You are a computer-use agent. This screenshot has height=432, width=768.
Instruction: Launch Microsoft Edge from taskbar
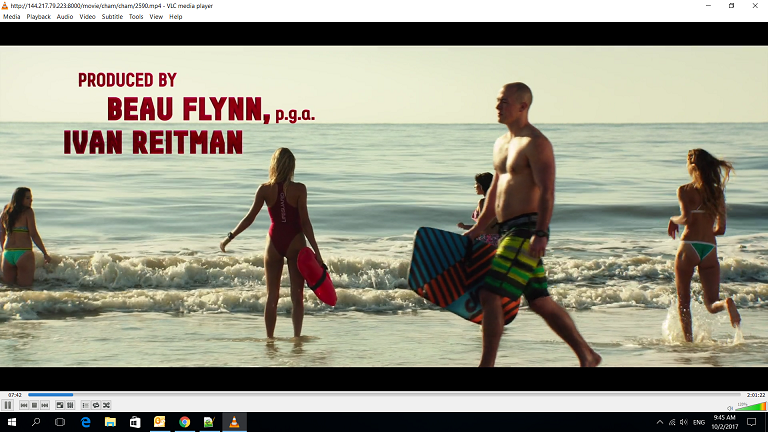[x=85, y=422]
